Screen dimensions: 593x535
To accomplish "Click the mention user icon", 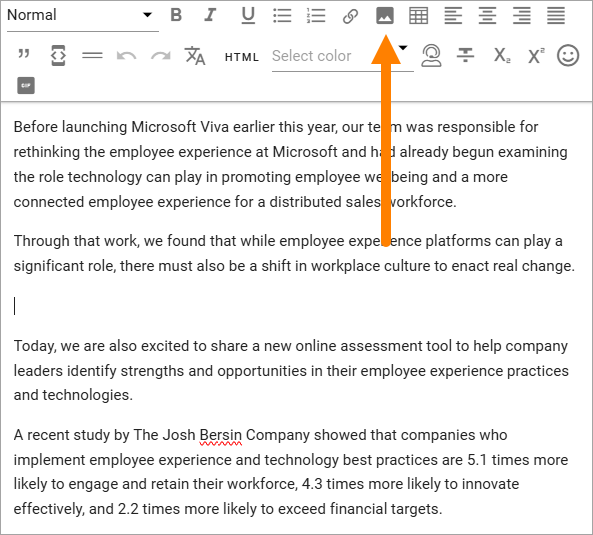I will coord(431,56).
